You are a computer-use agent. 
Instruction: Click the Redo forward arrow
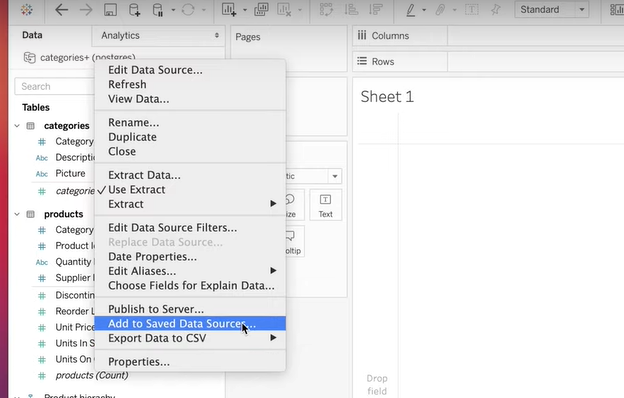86,10
